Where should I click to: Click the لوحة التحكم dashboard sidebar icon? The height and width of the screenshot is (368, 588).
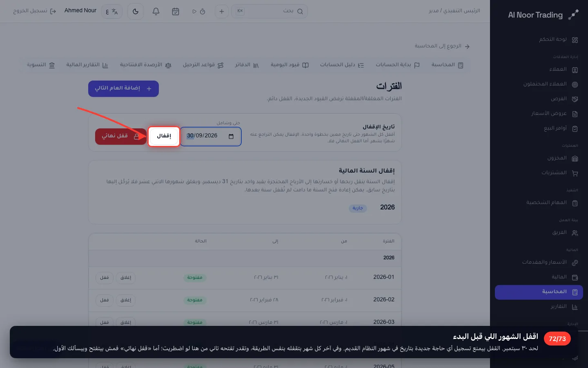click(575, 40)
